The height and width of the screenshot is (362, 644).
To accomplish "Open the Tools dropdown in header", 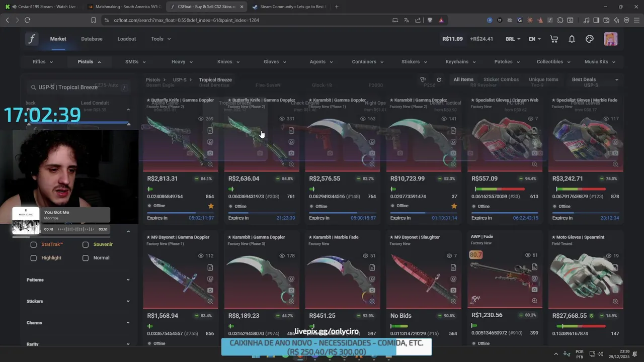I will coord(161,39).
